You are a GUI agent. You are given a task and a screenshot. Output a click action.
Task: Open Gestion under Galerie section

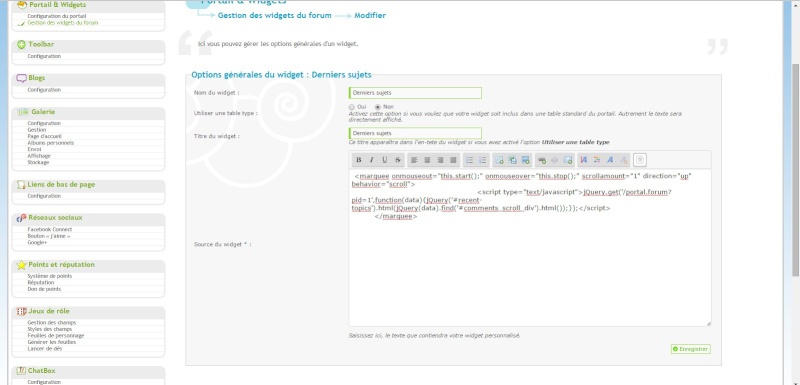point(37,130)
